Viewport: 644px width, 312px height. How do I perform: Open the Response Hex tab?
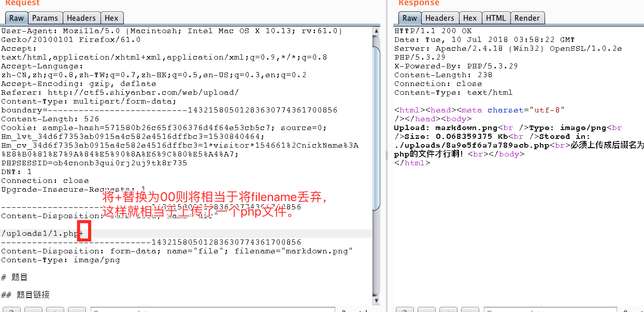click(470, 18)
